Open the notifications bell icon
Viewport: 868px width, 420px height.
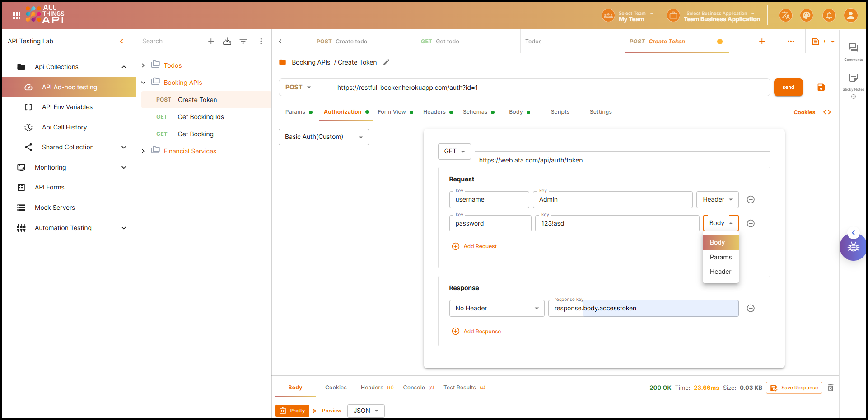(829, 16)
